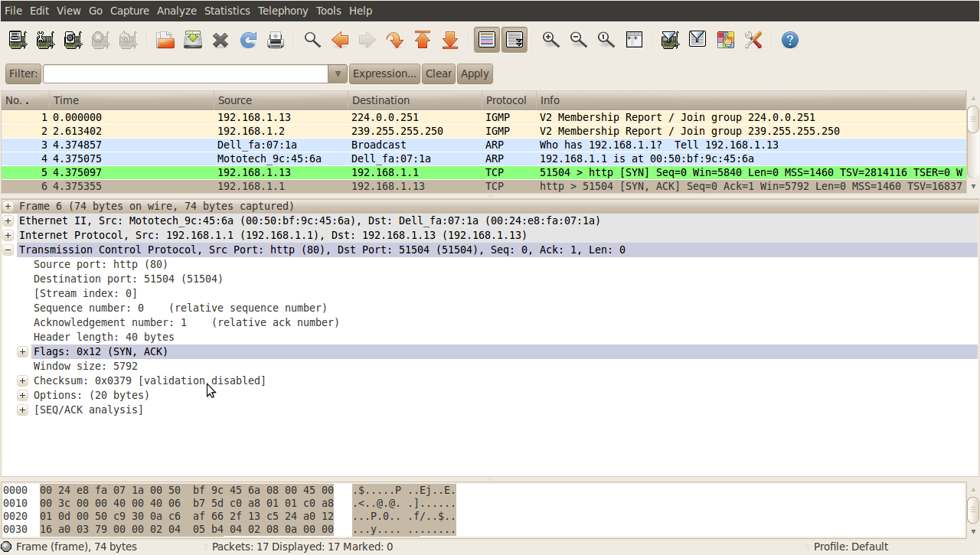Image resolution: width=980 pixels, height=555 pixels.
Task: Open the Edit Coloring Rules dialog
Action: 725,39
